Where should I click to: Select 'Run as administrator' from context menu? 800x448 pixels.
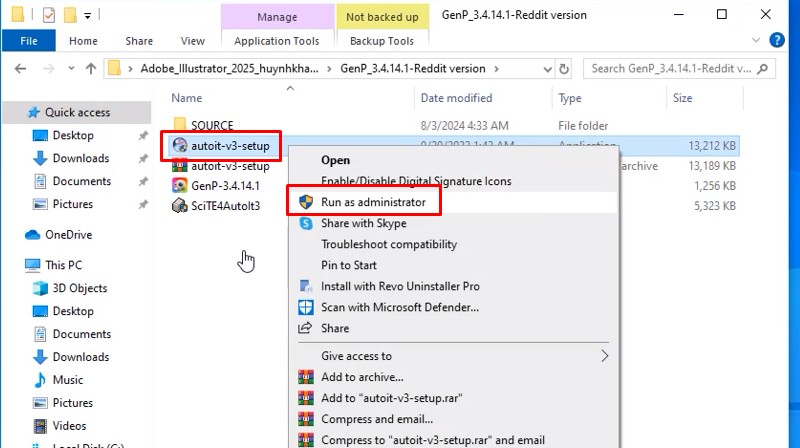tap(373, 202)
